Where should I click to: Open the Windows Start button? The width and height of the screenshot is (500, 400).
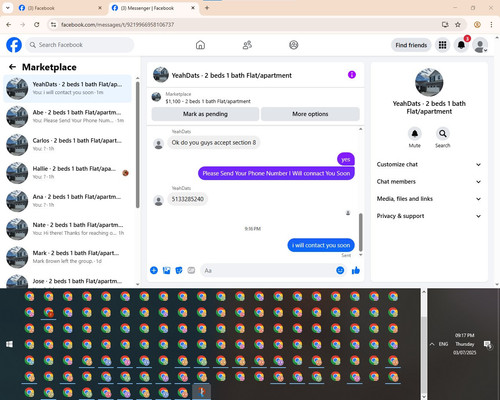[x=9, y=344]
